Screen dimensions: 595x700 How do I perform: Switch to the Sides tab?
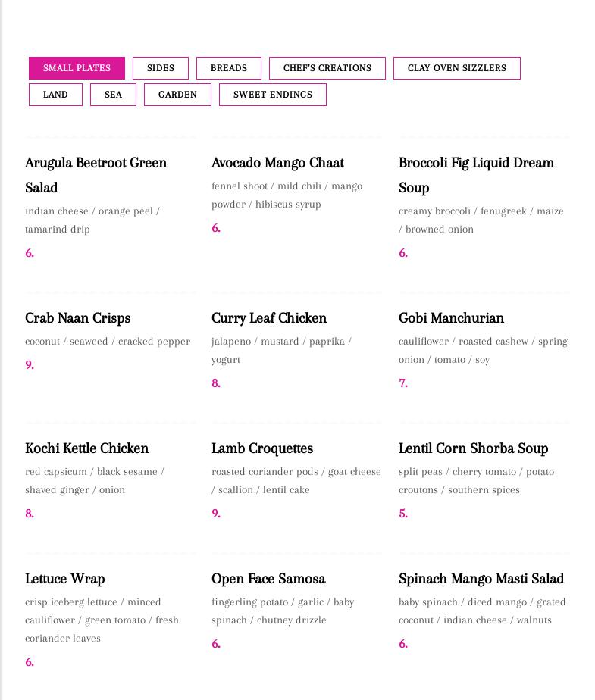pos(161,68)
